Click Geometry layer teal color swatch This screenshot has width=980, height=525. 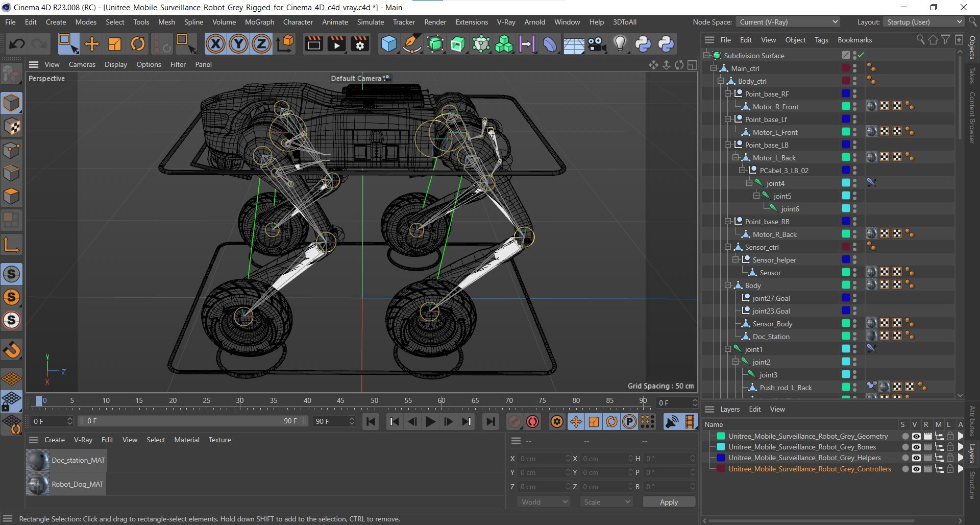pyautogui.click(x=721, y=436)
